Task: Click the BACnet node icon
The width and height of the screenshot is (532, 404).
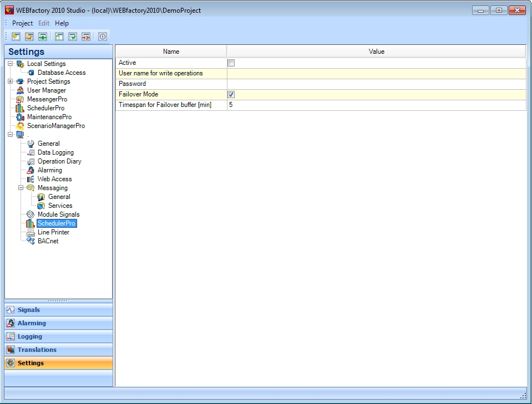Action: [x=31, y=241]
